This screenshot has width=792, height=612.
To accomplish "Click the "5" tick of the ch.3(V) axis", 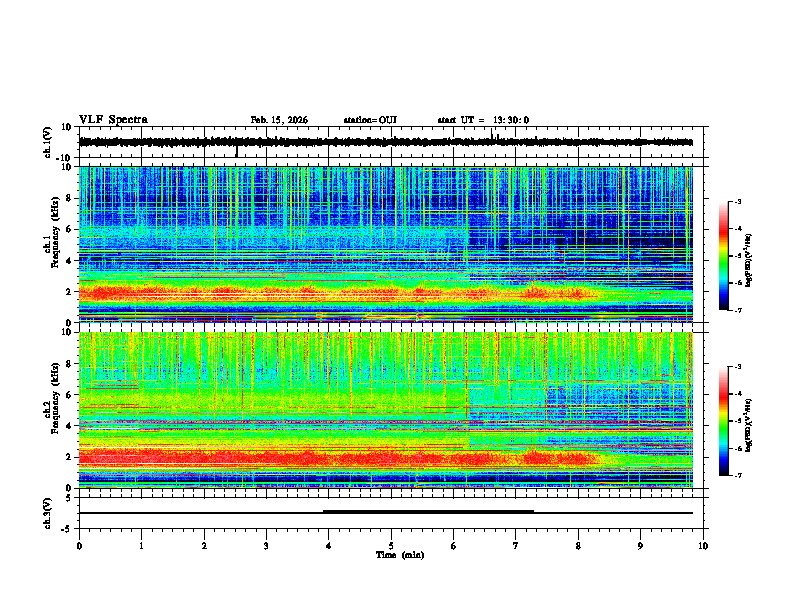I will pyautogui.click(x=70, y=498).
